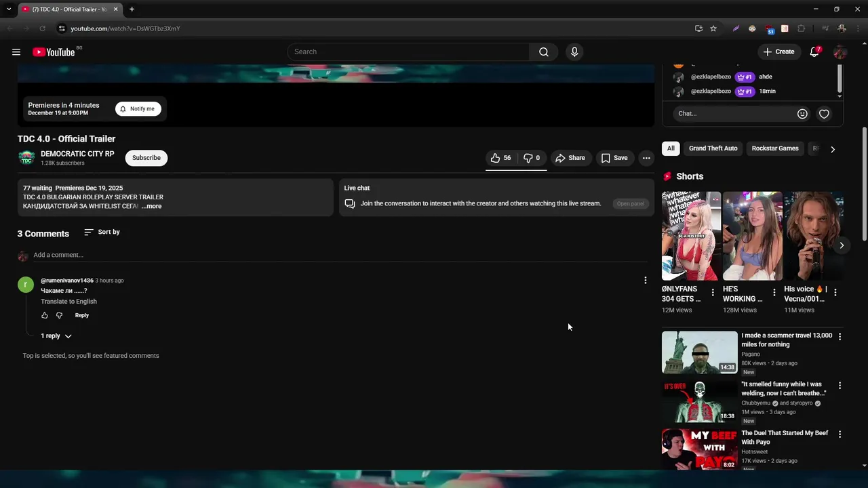The height and width of the screenshot is (488, 868).
Task: Click the Open panel live chat button
Action: [x=630, y=204]
